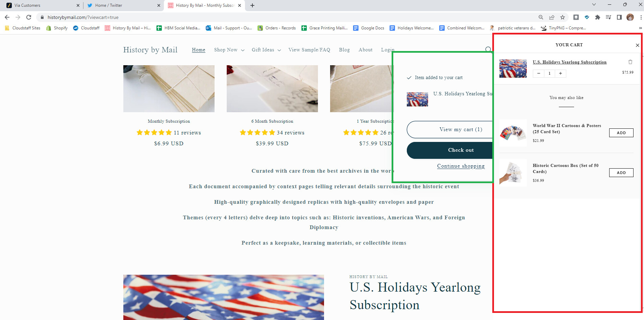This screenshot has width=644, height=320.
Task: Bookmark this page with the star icon
Action: click(x=563, y=17)
